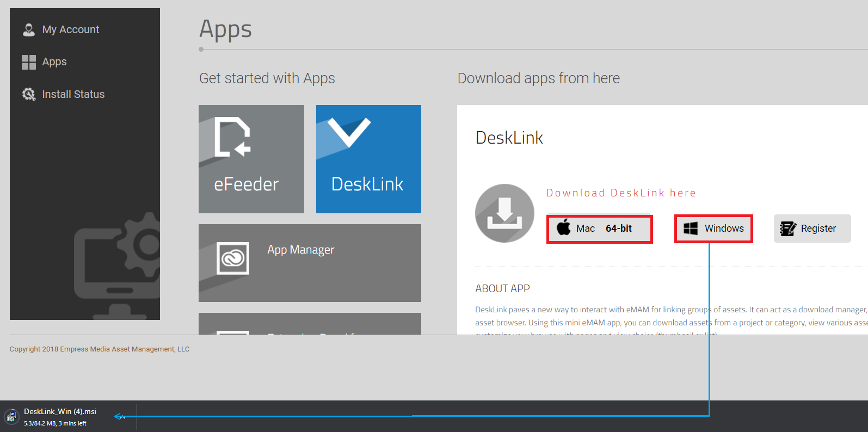Select the DeskLink app tile
The image size is (868, 432).
click(368, 159)
